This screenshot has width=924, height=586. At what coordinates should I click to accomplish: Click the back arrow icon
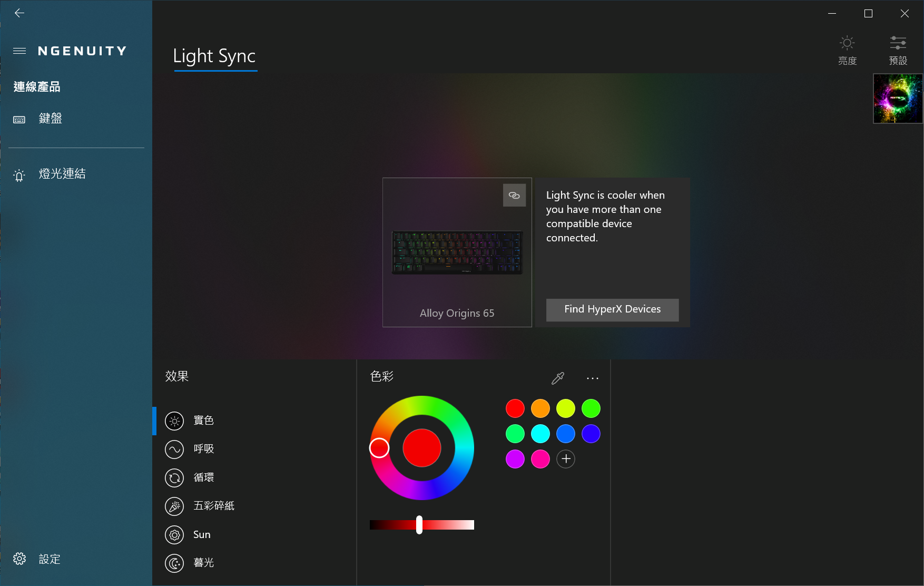click(19, 13)
